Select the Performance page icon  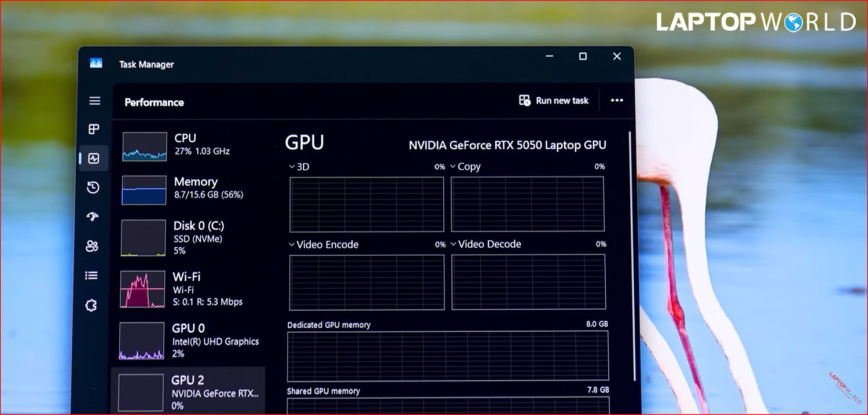[94, 159]
